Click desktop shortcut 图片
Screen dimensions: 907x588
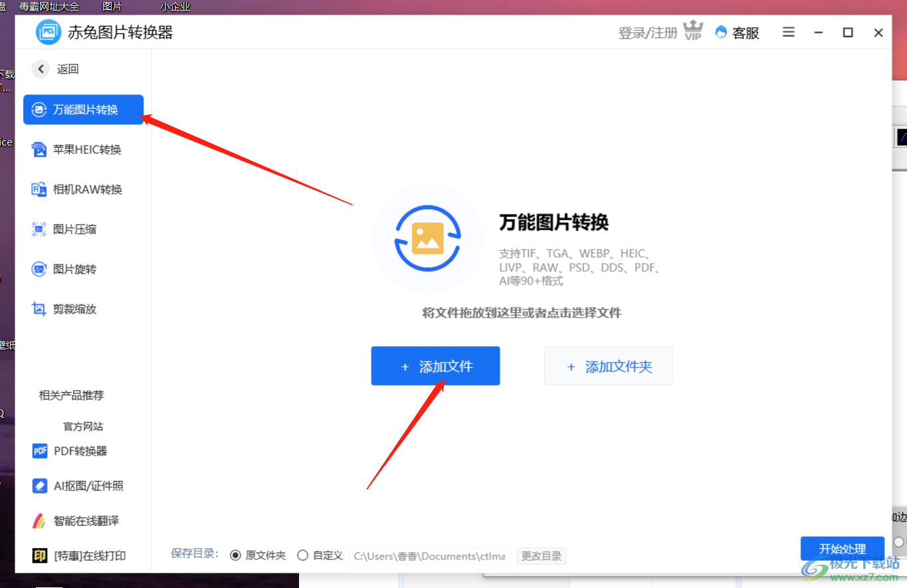112,7
